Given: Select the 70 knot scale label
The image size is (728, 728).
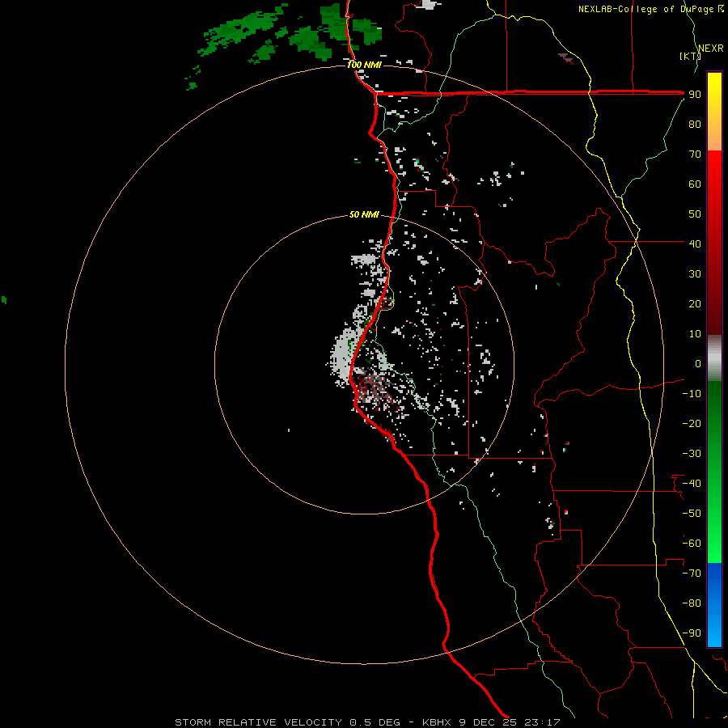Looking at the screenshot, I should point(695,154).
